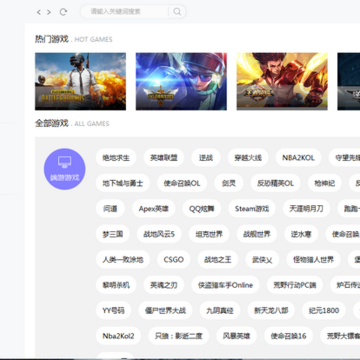Select the 新天龙八部 game tag
This screenshot has width=360, height=360.
271,310
